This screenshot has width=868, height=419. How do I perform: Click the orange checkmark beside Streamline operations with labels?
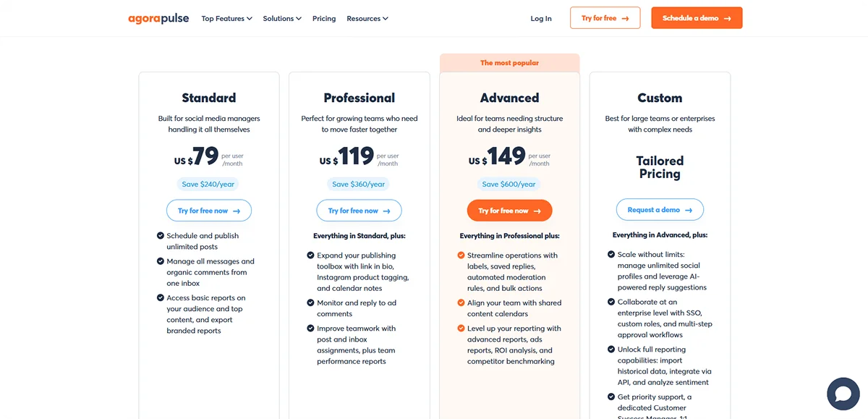(461, 255)
